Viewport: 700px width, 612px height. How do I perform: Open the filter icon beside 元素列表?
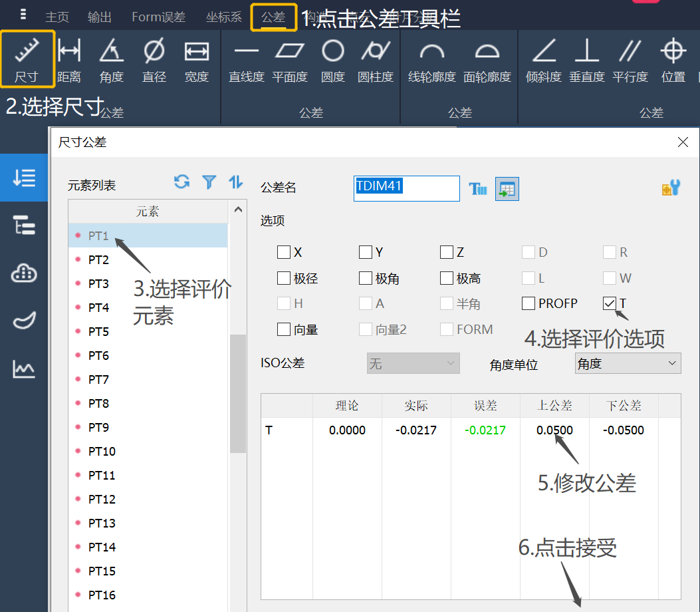209,182
